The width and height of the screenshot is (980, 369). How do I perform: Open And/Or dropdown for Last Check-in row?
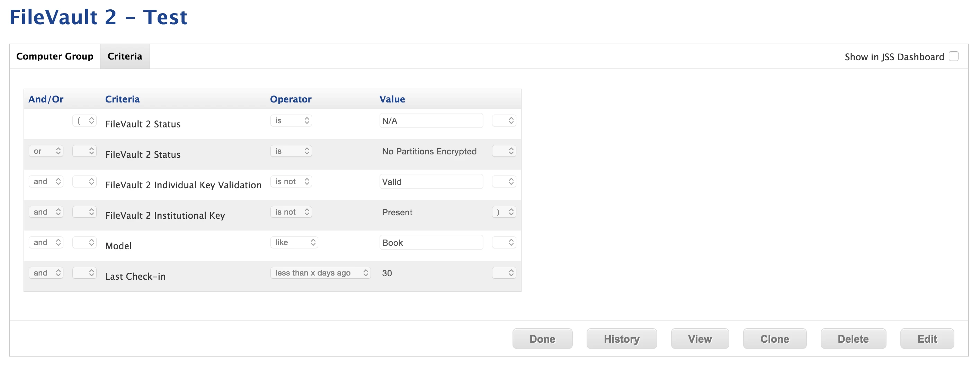point(46,273)
